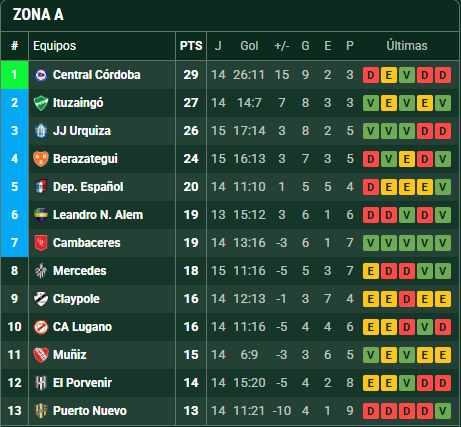Click the Claypole black-and-white crest
The width and height of the screenshot is (461, 427).
pyautogui.click(x=41, y=299)
